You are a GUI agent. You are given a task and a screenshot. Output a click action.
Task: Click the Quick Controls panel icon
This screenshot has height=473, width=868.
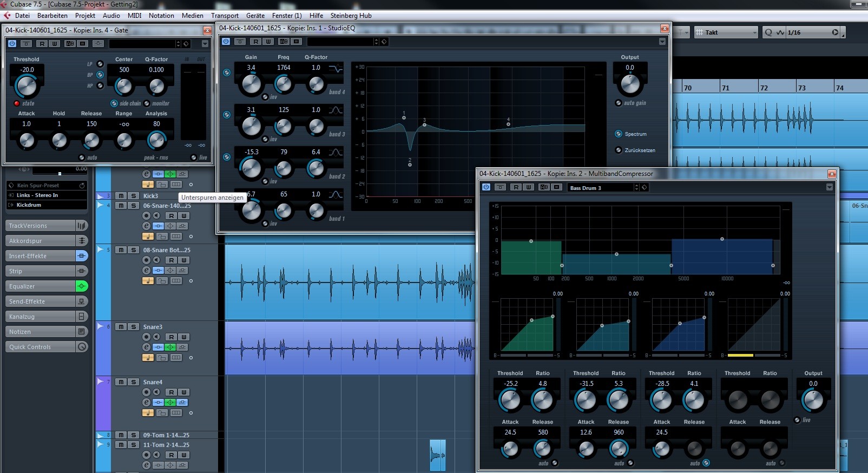pos(82,347)
